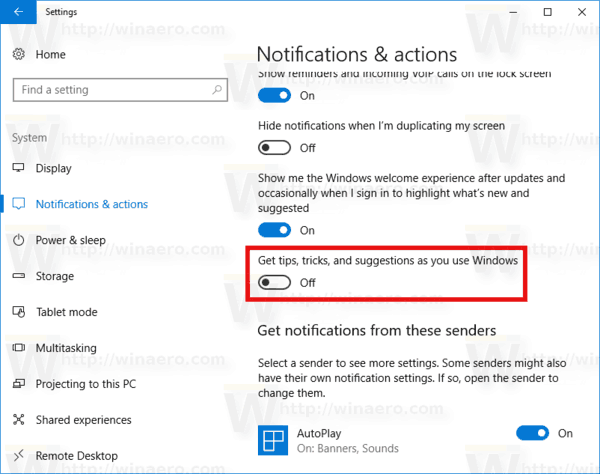Open Multitasking settings
Image resolution: width=600 pixels, height=474 pixels.
pyautogui.click(x=66, y=348)
